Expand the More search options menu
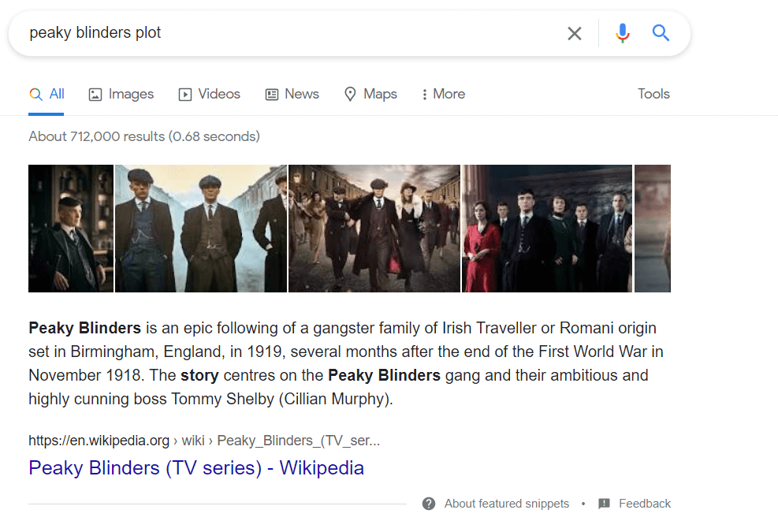Viewport: 778px width, 532px height. pos(444,94)
